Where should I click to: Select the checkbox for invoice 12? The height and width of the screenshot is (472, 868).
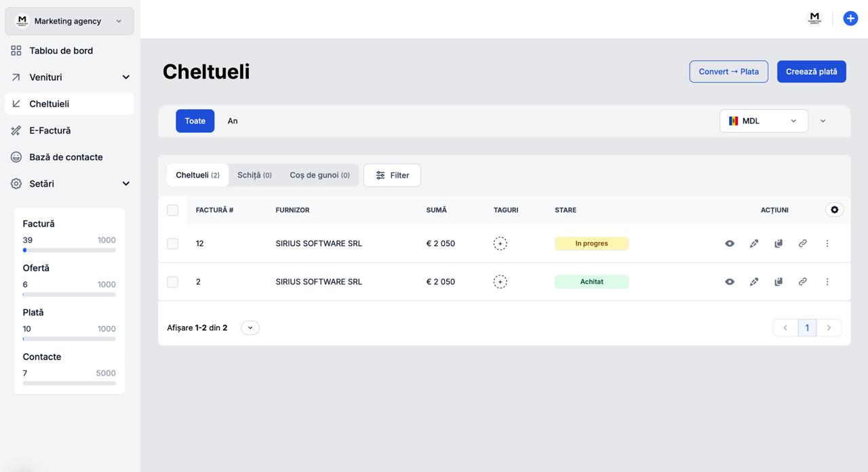[173, 243]
